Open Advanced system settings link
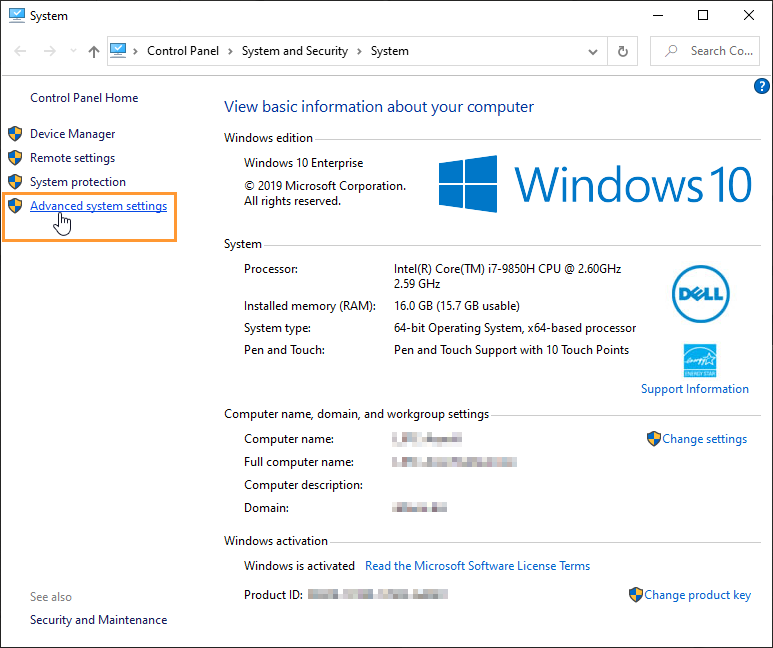Image resolution: width=773 pixels, height=648 pixels. coord(98,206)
